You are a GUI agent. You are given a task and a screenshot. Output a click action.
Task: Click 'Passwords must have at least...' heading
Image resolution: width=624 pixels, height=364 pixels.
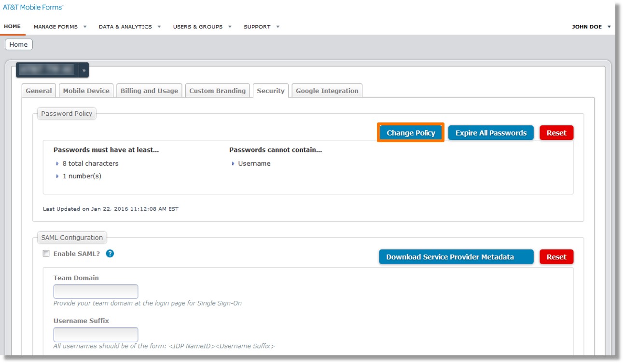point(106,150)
